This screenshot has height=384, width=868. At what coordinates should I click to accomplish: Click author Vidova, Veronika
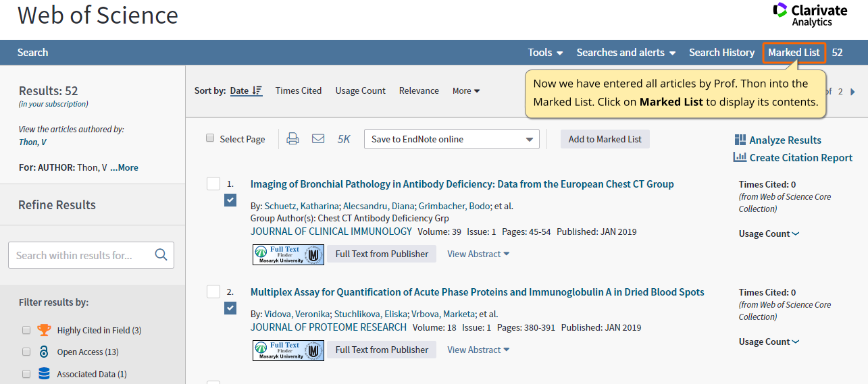(x=297, y=314)
